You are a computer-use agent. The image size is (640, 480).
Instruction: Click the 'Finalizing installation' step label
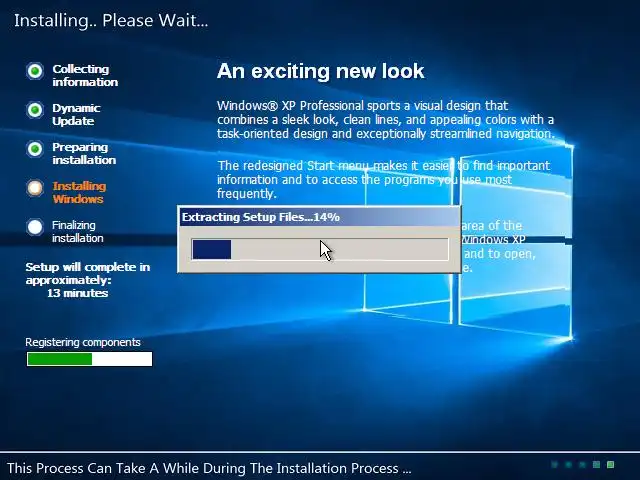coord(78,231)
